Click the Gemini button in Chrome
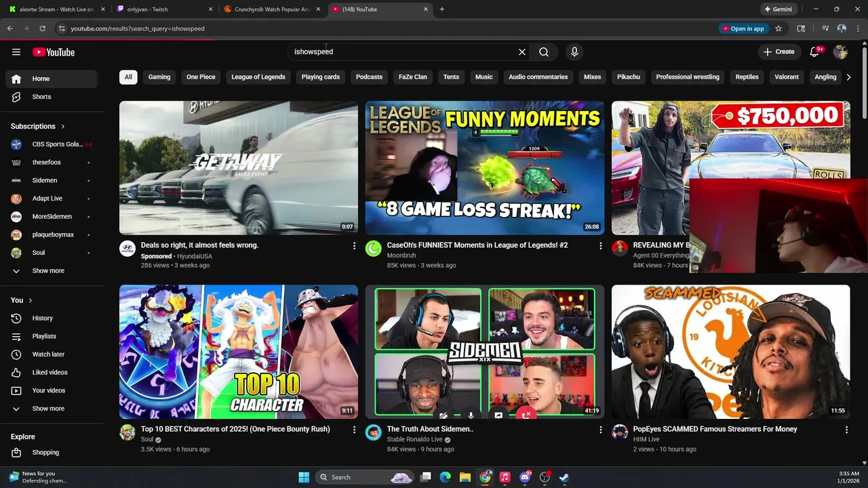Screen dimensions: 868x488 [778, 9]
